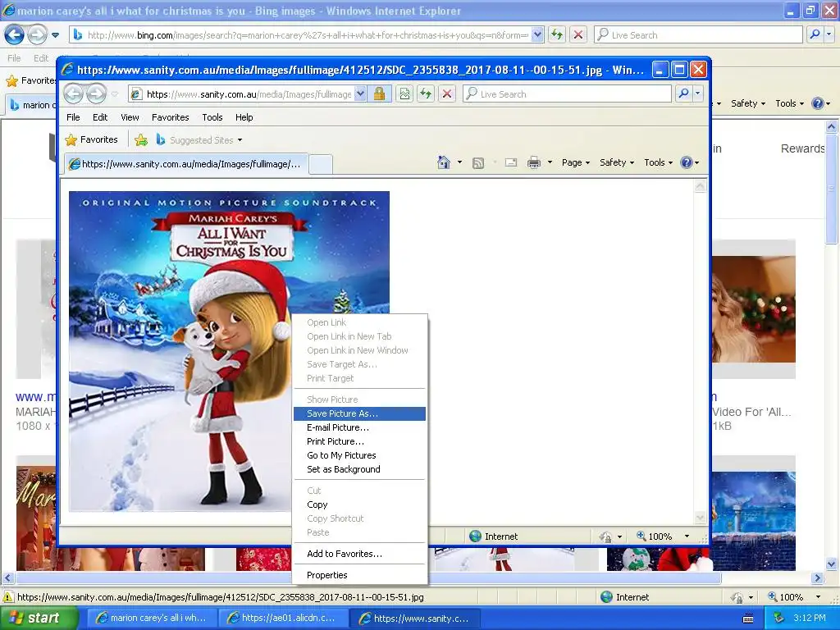840x630 pixels.
Task: Click the Stop icon in front window
Action: click(447, 94)
